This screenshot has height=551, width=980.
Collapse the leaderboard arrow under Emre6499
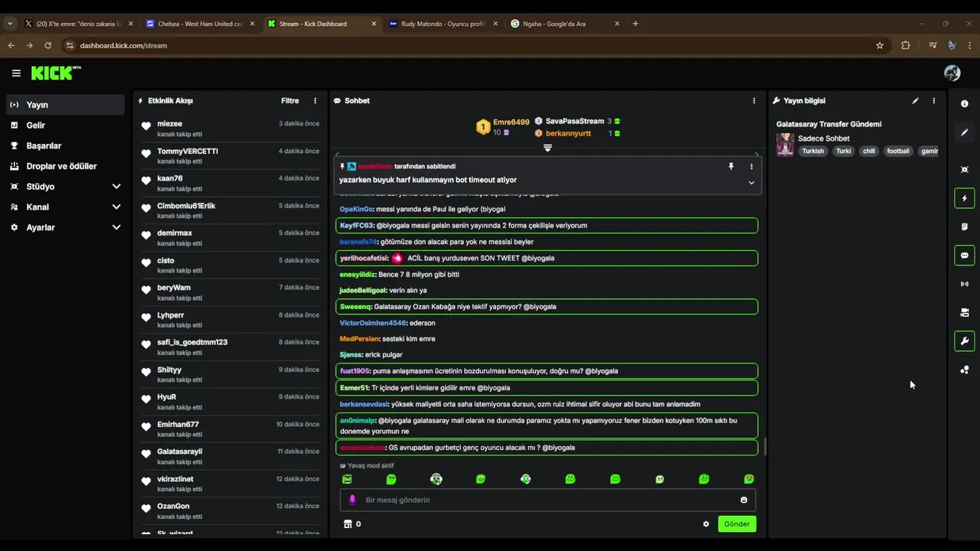pos(547,148)
